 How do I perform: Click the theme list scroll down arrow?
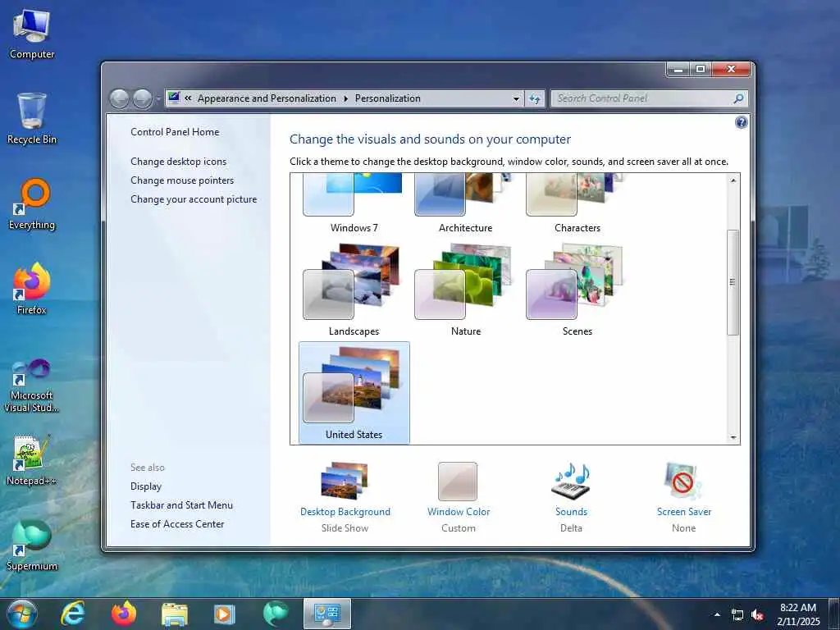[x=733, y=438]
